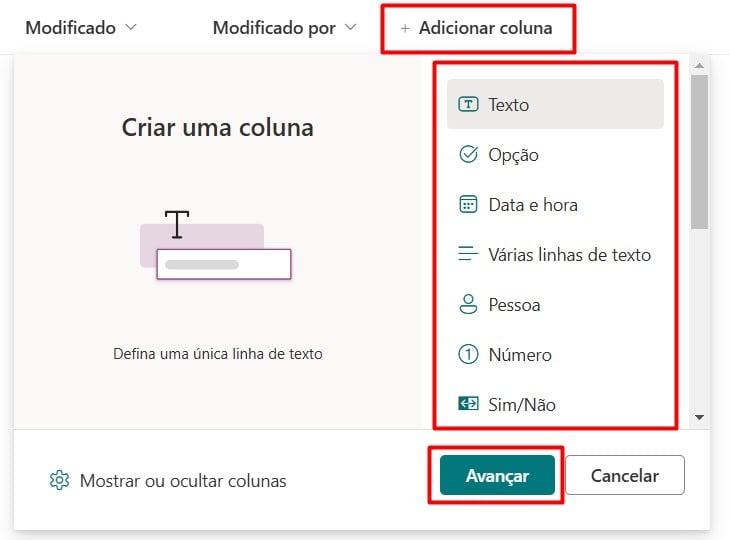Select the Texto column type icon
Image resolution: width=730 pixels, height=540 pixels.
(x=468, y=104)
